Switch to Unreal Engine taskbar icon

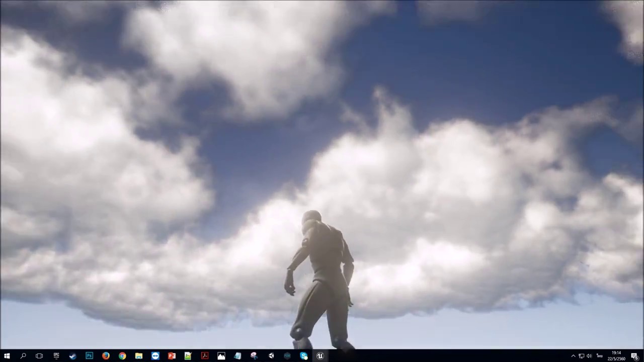(320, 356)
